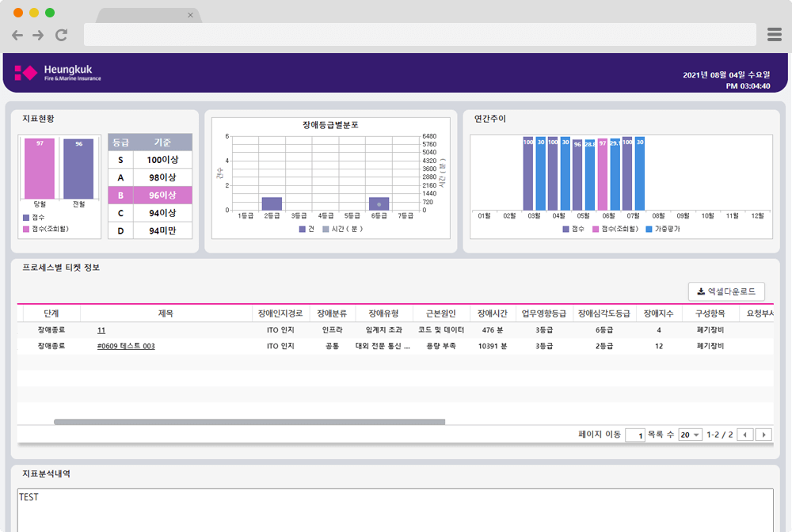Open the browser hamburger menu
This screenshot has width=792, height=532.
coord(775,34)
